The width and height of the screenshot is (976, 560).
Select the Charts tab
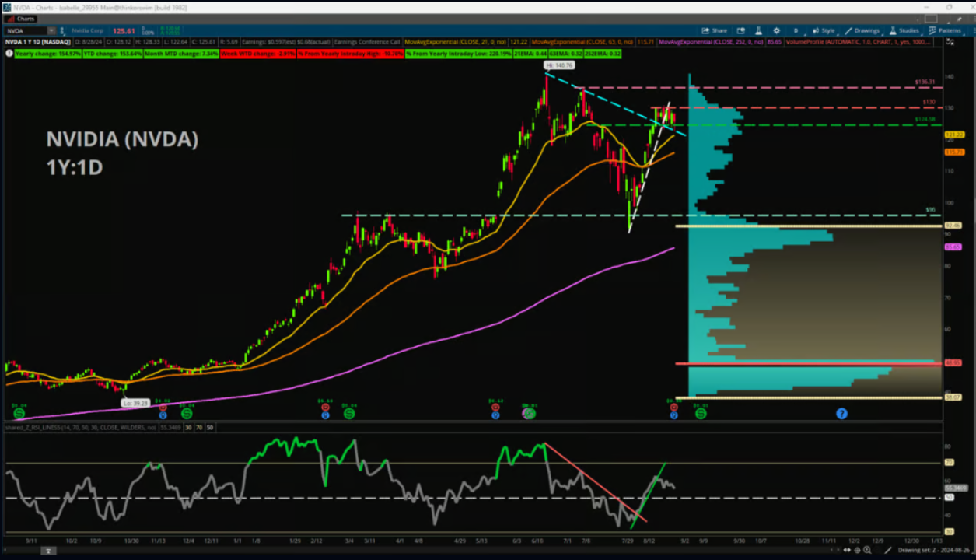23,19
